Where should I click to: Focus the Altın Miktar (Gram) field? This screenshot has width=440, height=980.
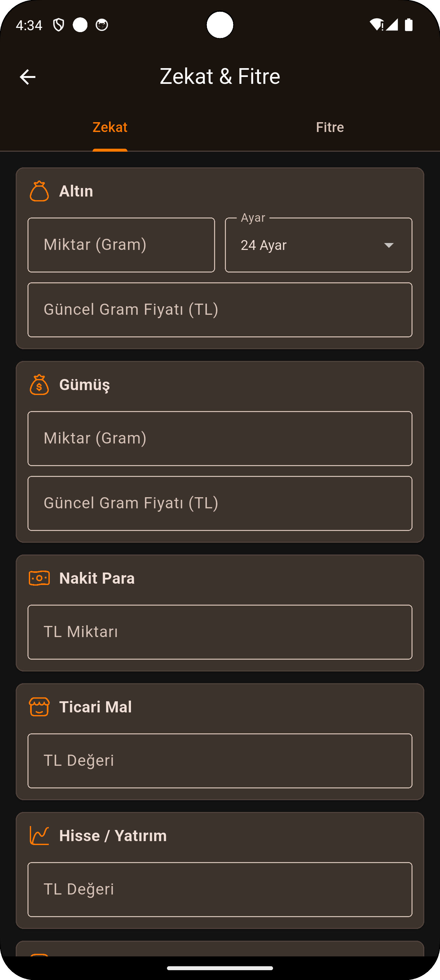point(121,245)
